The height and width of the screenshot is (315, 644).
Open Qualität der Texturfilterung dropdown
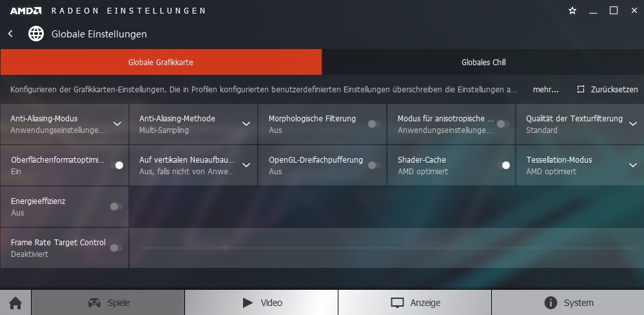[x=632, y=124]
